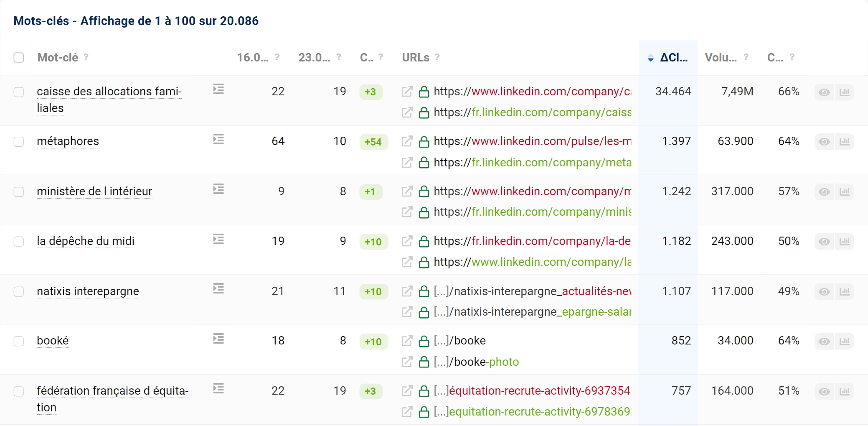Expand details icon for caisse des allocations familiales

[218, 89]
